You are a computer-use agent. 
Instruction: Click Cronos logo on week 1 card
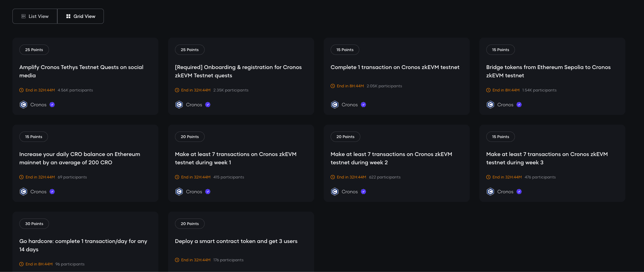[179, 192]
